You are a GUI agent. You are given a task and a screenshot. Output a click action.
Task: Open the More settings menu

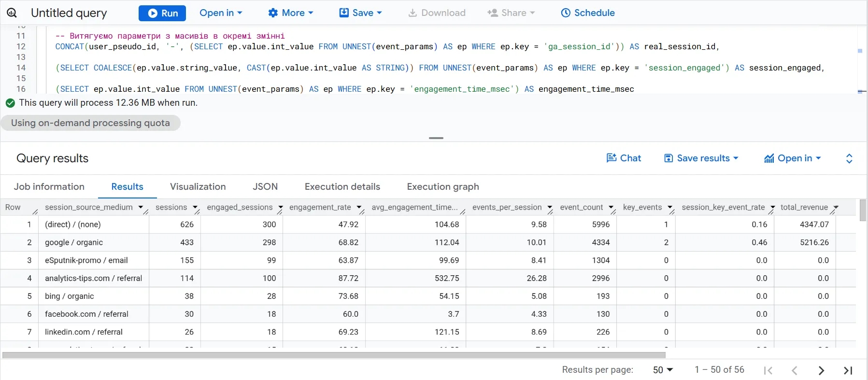coord(291,13)
